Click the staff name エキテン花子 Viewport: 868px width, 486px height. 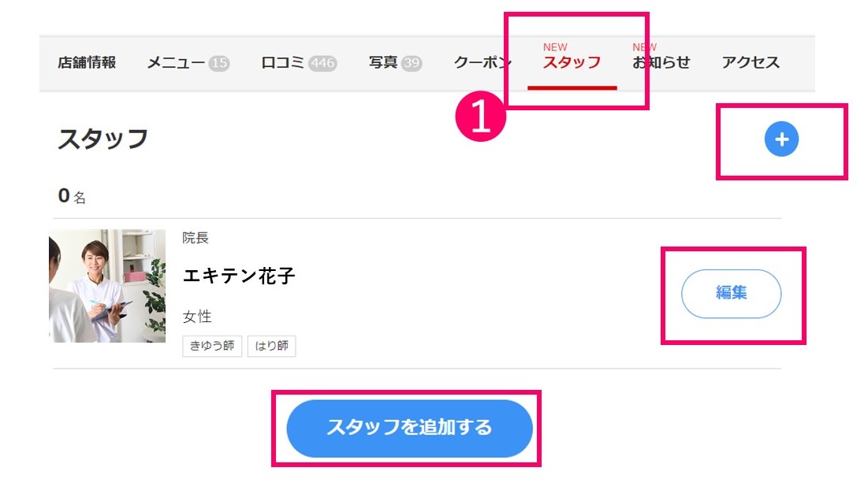(x=239, y=276)
